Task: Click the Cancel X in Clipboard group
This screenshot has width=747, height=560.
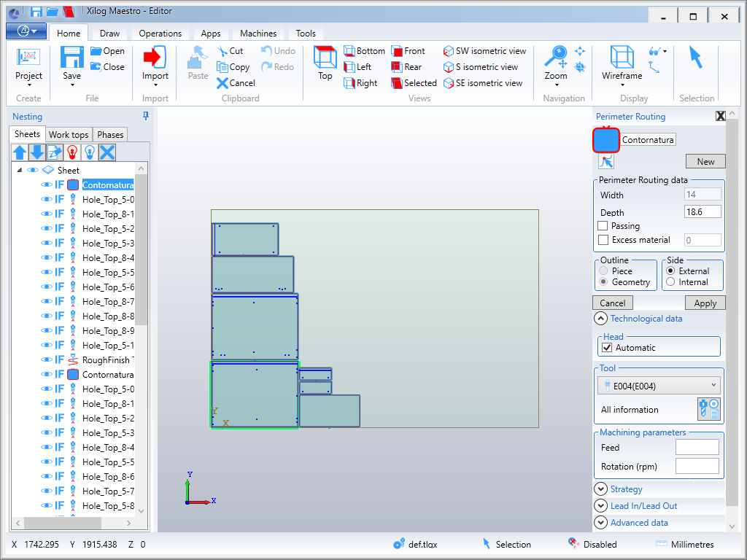Action: 222,83
